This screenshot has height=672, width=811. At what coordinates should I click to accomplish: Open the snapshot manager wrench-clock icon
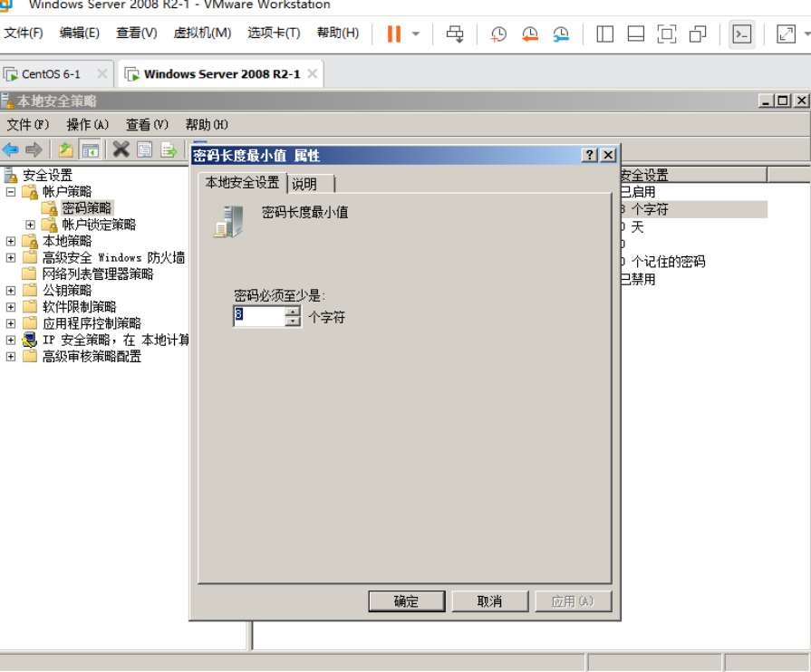(x=561, y=34)
